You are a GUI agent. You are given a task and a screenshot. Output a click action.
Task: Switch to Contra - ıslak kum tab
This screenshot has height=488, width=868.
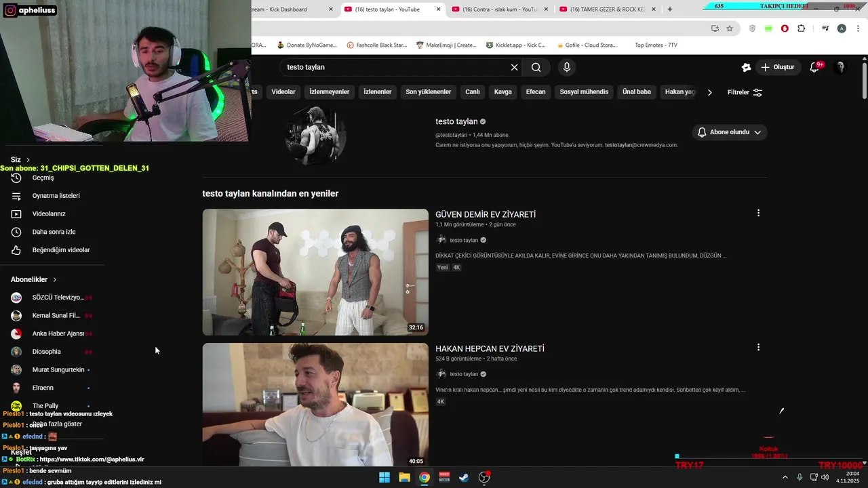pos(500,9)
